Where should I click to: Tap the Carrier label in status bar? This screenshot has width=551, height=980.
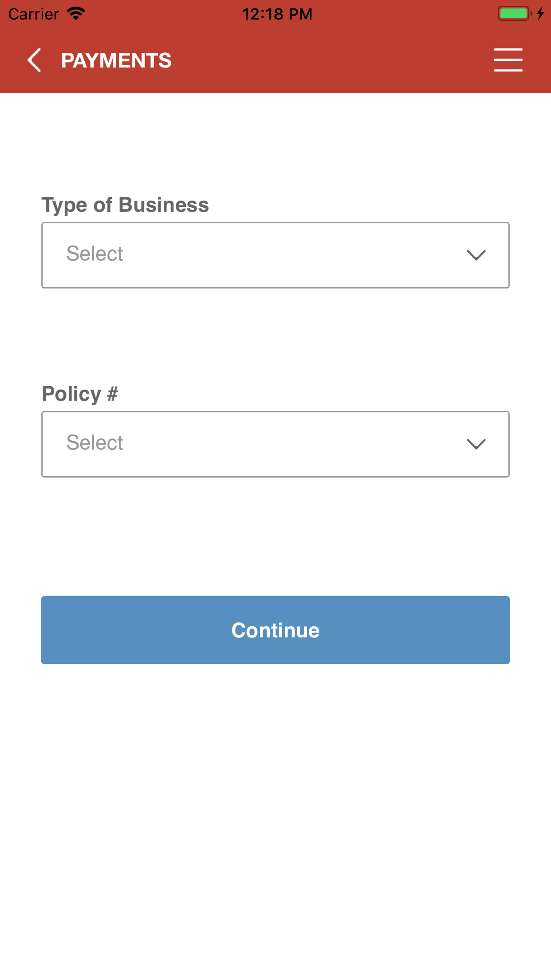34,14
